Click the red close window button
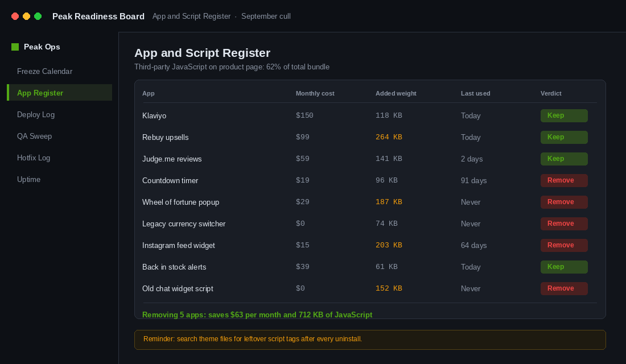626x364 pixels. 15,16
